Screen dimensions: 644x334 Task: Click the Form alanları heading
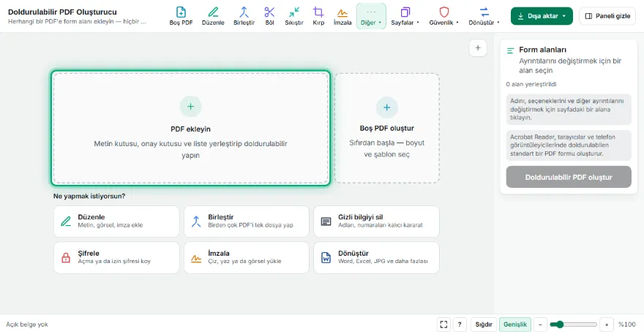pos(542,50)
